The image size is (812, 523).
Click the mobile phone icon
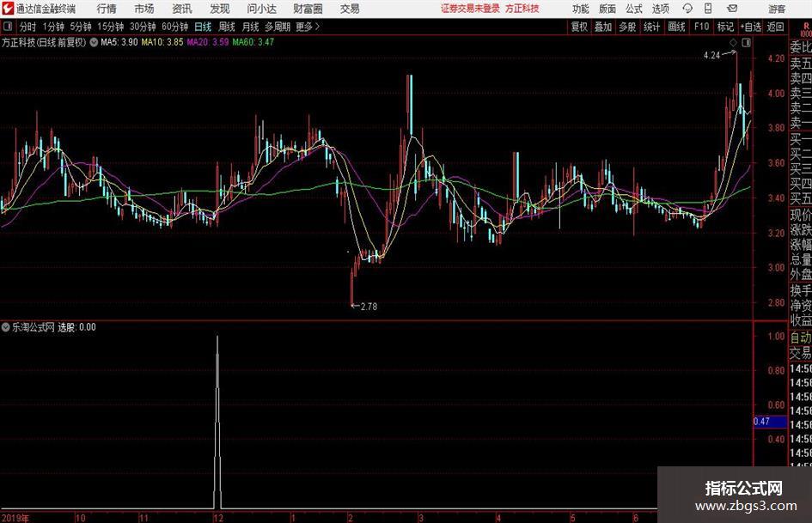point(708,9)
